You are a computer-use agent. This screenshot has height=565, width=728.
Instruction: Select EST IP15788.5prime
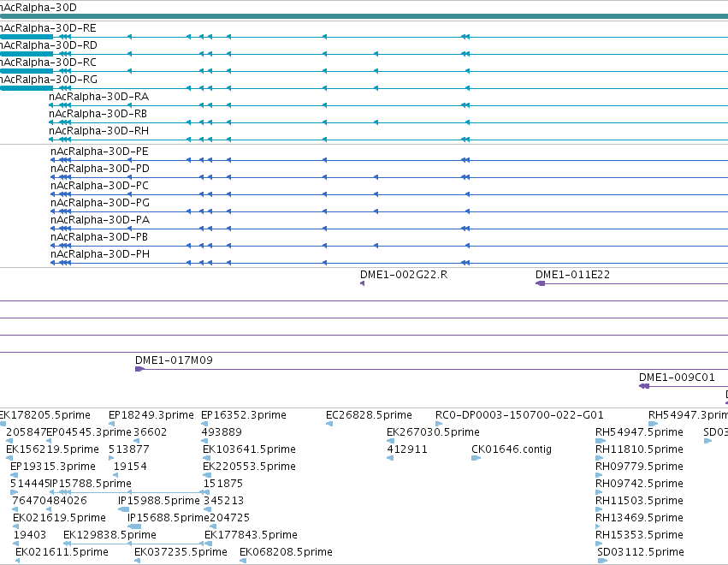[91, 484]
